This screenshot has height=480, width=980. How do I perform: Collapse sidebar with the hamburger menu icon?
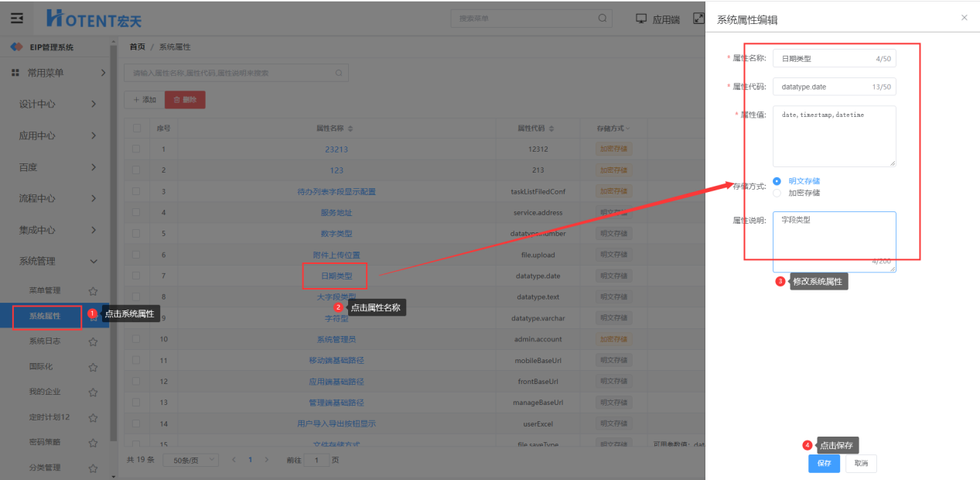tap(16, 18)
